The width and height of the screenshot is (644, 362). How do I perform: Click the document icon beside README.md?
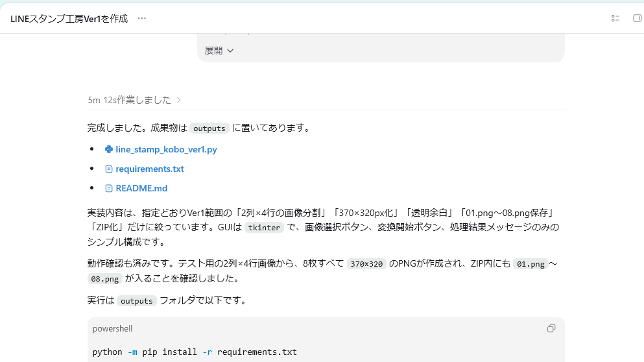[x=109, y=188]
